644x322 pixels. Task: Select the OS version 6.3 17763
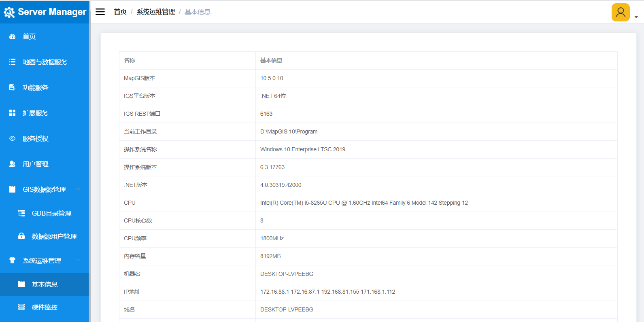272,167
